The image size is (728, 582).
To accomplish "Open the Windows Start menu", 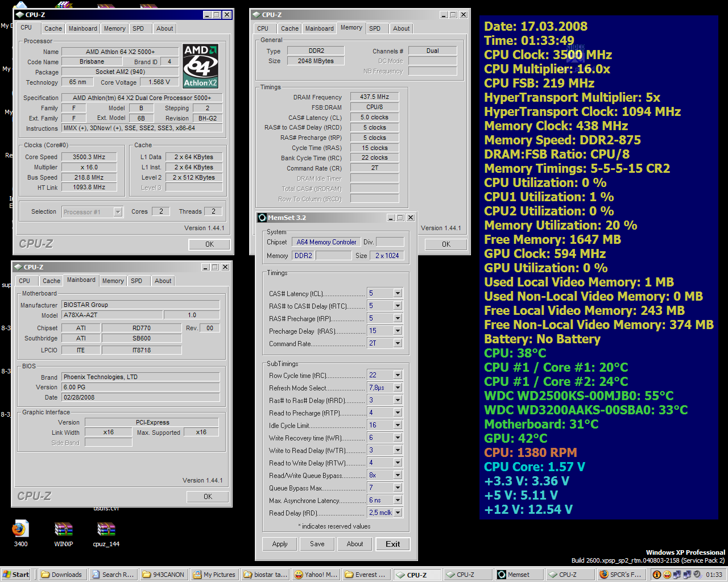I will (16, 575).
